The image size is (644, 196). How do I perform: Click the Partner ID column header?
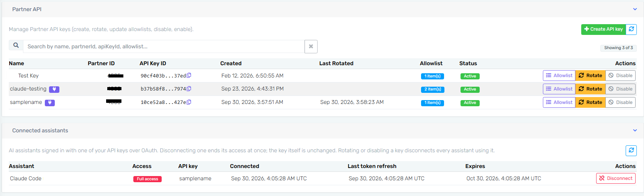coord(101,63)
